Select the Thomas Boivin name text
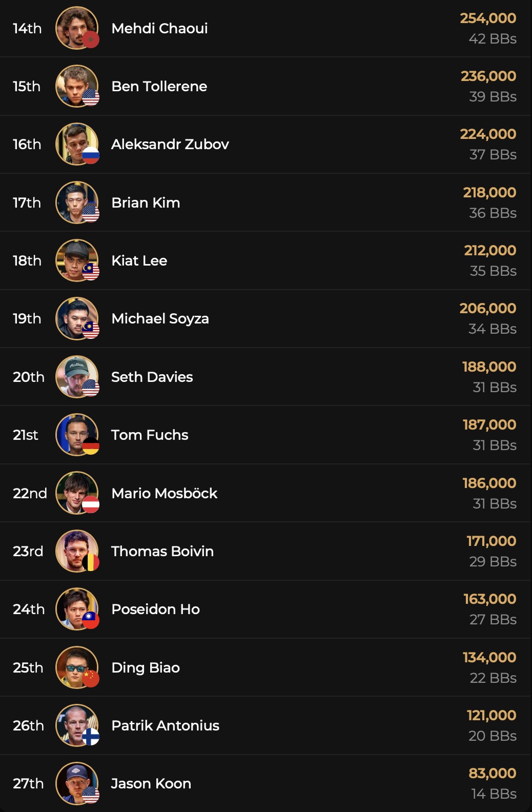The width and height of the screenshot is (532, 812). 162,551
